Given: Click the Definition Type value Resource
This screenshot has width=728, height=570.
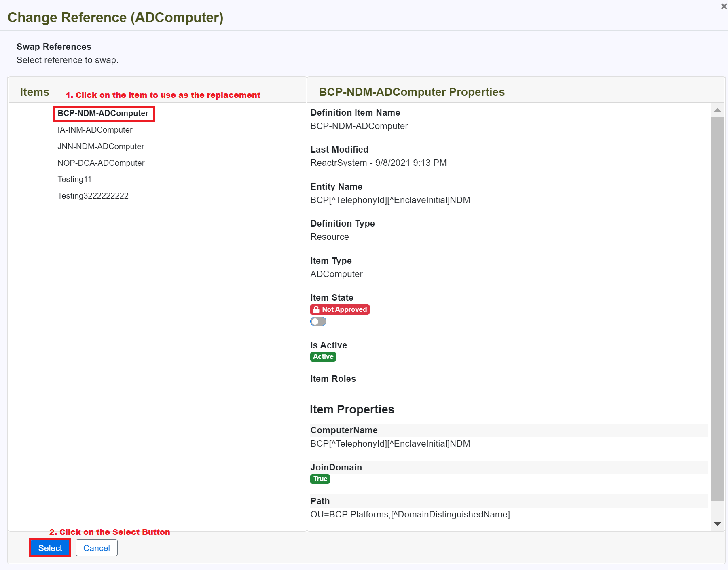Looking at the screenshot, I should pos(330,237).
